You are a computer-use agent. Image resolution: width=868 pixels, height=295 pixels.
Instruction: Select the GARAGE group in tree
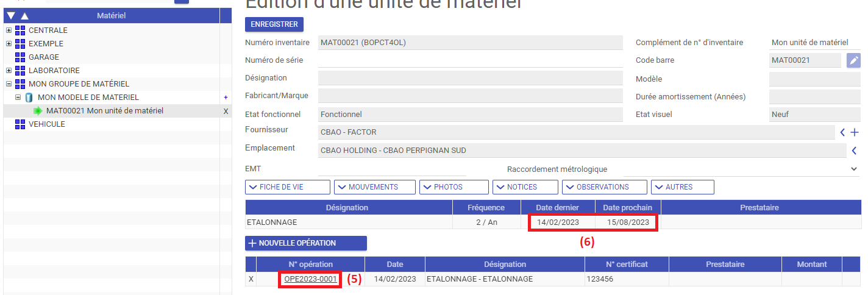click(x=44, y=57)
